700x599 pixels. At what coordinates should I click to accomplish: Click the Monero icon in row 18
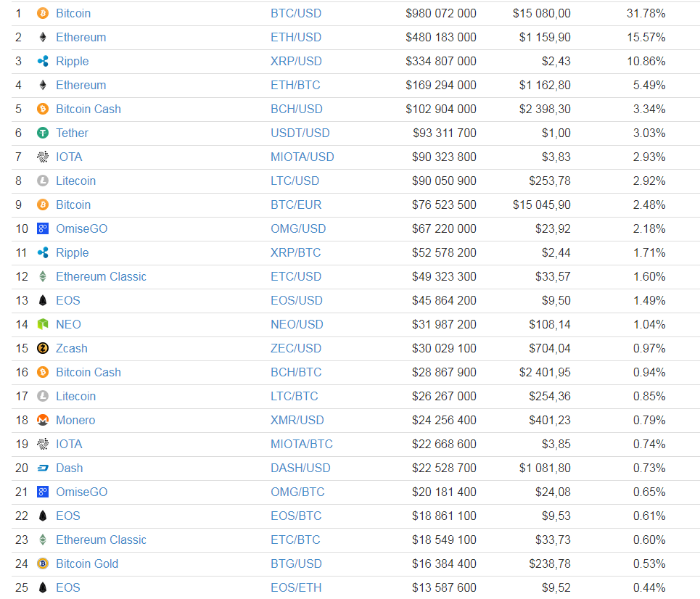tap(43, 420)
